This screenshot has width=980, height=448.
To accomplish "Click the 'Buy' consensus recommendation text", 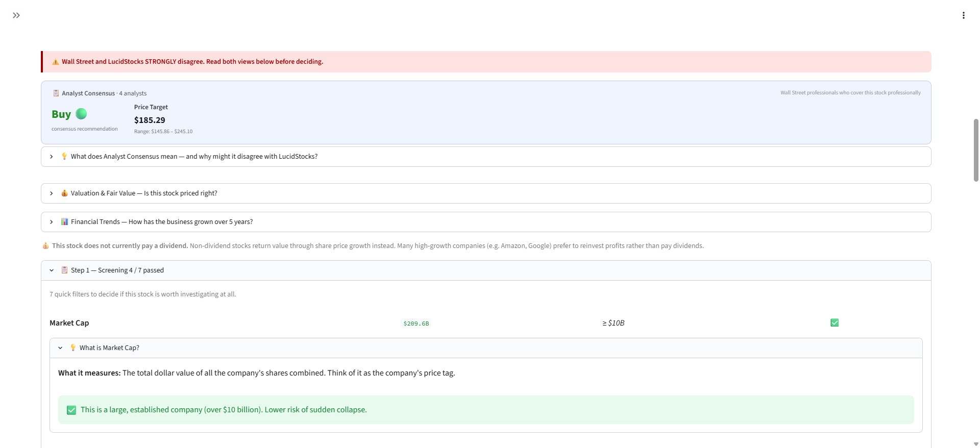I will point(61,114).
